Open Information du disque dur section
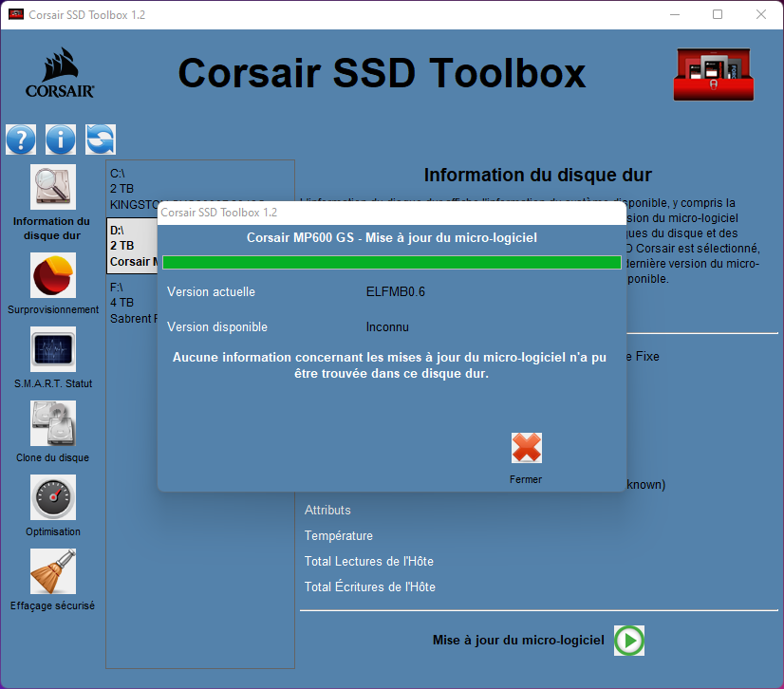The height and width of the screenshot is (689, 784). [x=52, y=187]
